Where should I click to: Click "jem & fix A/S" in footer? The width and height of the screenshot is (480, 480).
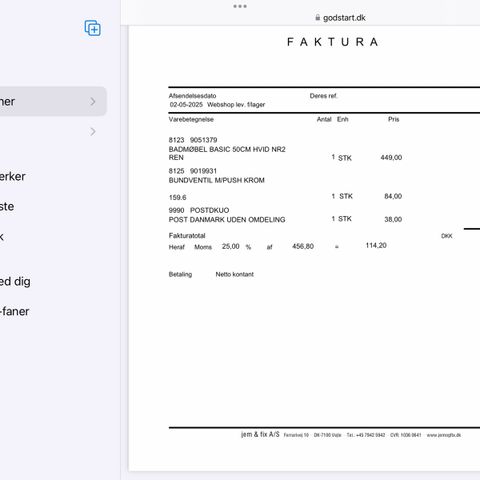tap(260, 434)
